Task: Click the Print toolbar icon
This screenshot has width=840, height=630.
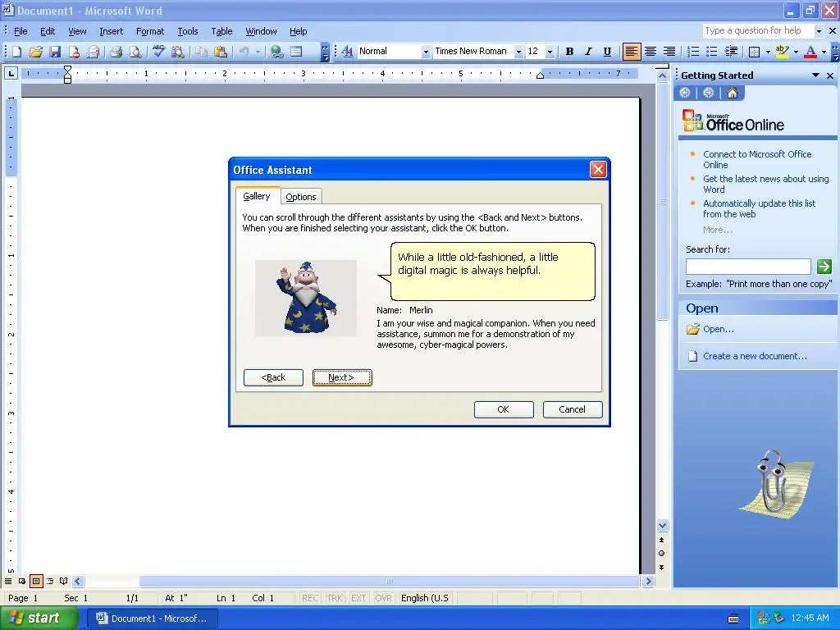Action: tap(116, 52)
